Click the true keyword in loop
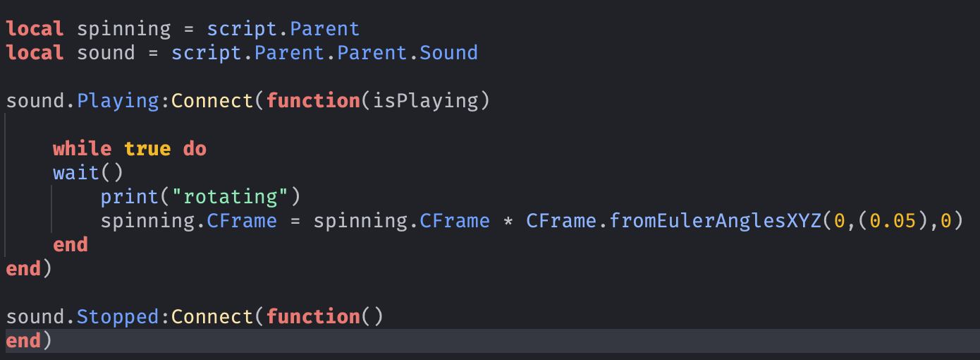The width and height of the screenshot is (980, 360). click(147, 149)
